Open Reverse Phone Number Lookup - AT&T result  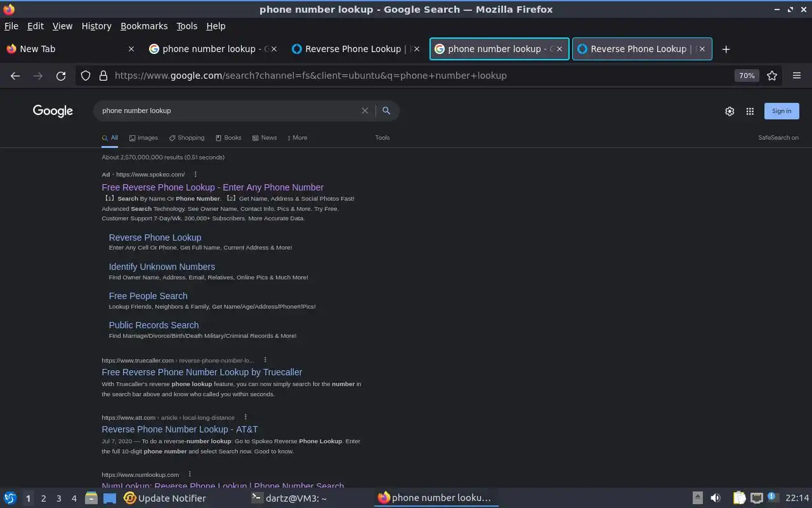click(180, 429)
